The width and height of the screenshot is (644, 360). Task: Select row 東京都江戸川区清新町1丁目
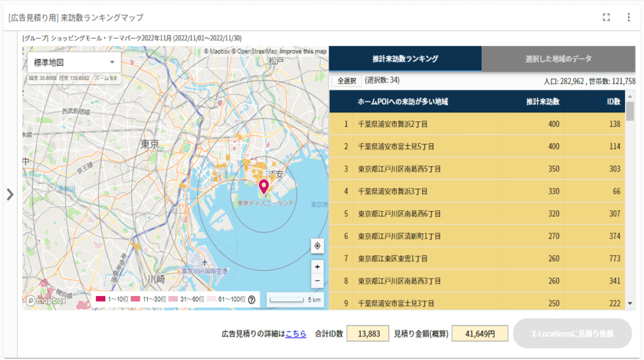click(x=477, y=236)
